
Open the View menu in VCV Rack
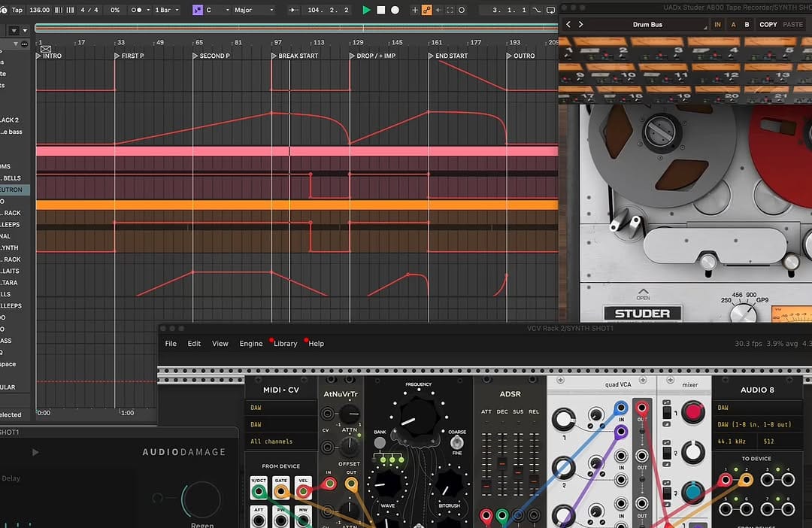tap(220, 344)
